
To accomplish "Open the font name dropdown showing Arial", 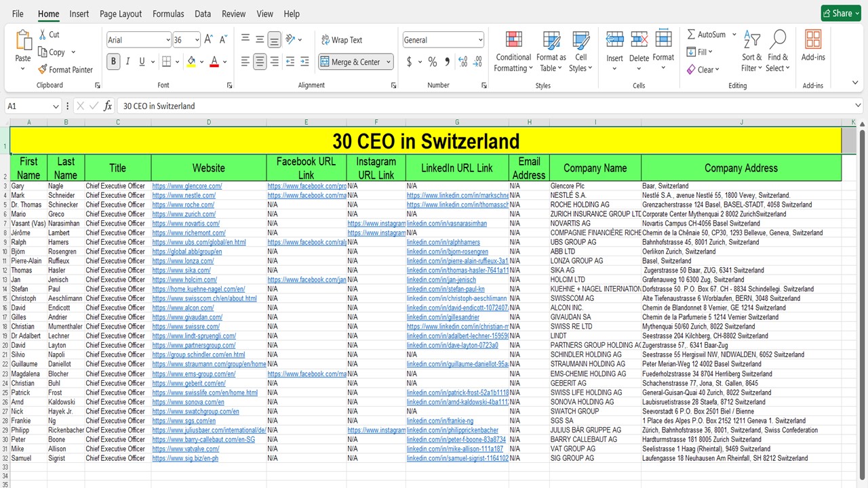I will 167,40.
